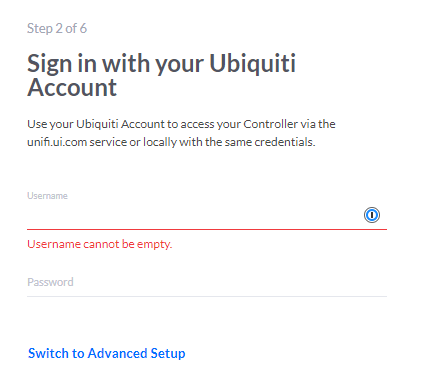Click the small Username floating label

tap(47, 196)
